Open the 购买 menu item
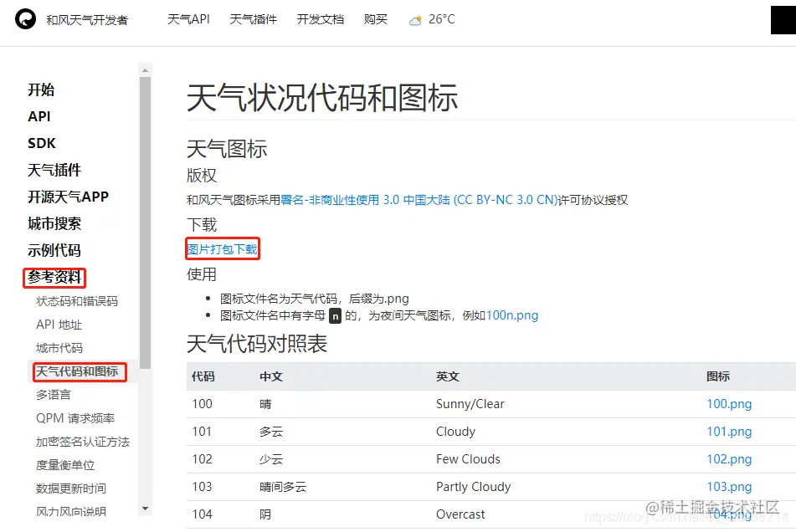The height and width of the screenshot is (532, 796). pyautogui.click(x=375, y=19)
